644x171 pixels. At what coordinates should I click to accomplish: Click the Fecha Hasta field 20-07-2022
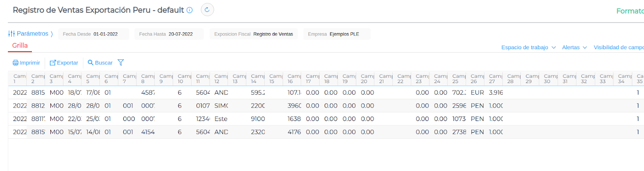pos(169,34)
